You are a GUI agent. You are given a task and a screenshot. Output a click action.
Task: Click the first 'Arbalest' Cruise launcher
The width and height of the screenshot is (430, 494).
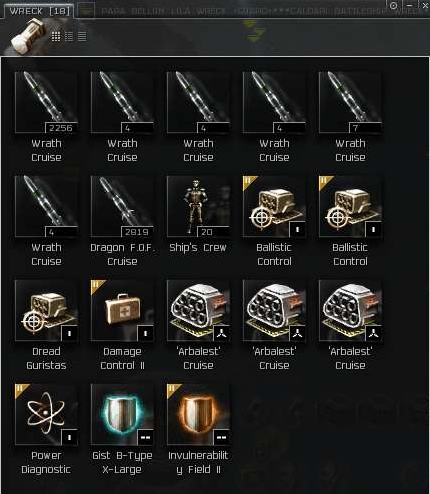tap(198, 310)
